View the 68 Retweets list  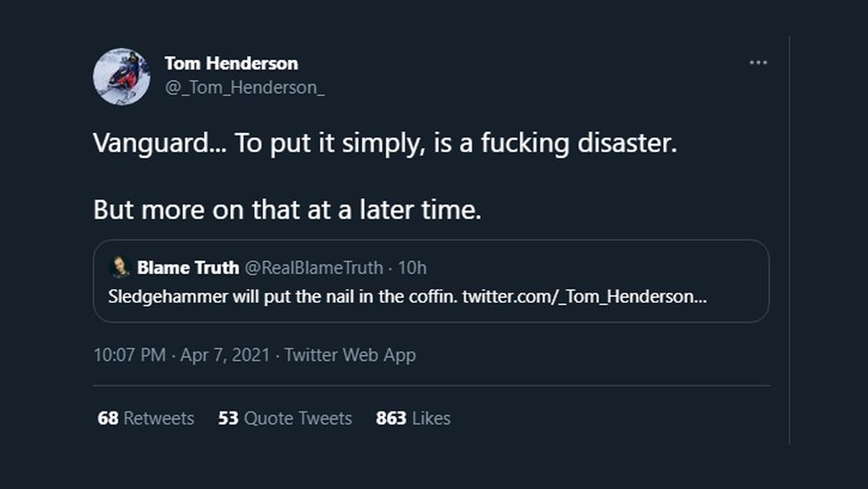(146, 419)
